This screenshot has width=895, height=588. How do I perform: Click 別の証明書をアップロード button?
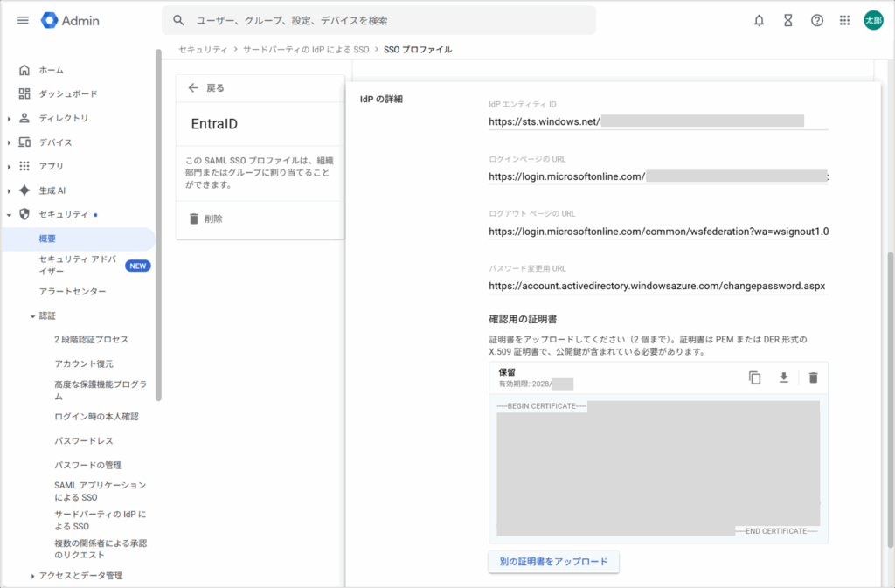pos(553,561)
